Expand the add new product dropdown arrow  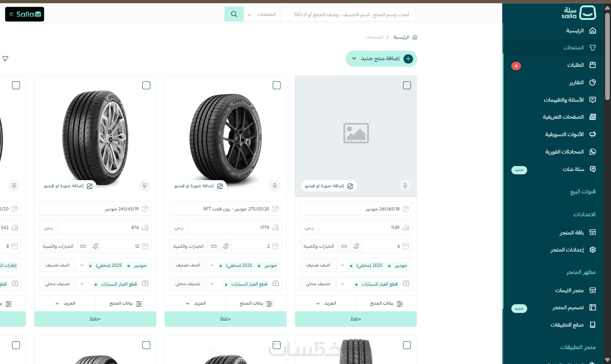pos(354,59)
